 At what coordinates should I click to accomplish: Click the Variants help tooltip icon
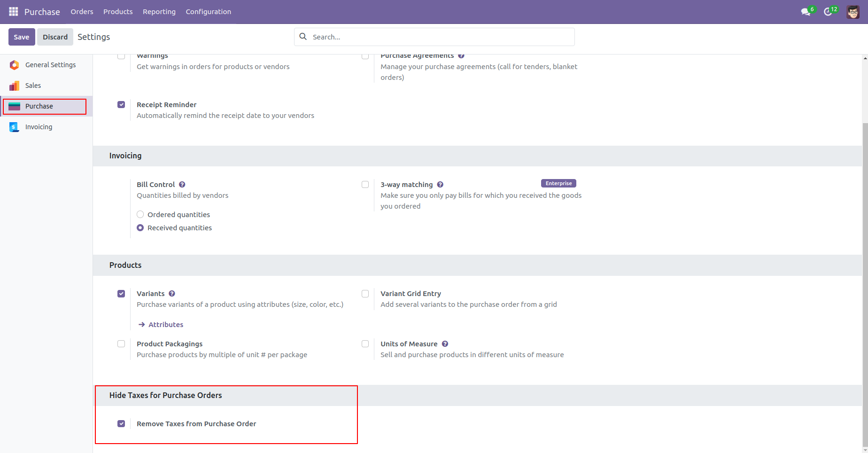coord(171,293)
